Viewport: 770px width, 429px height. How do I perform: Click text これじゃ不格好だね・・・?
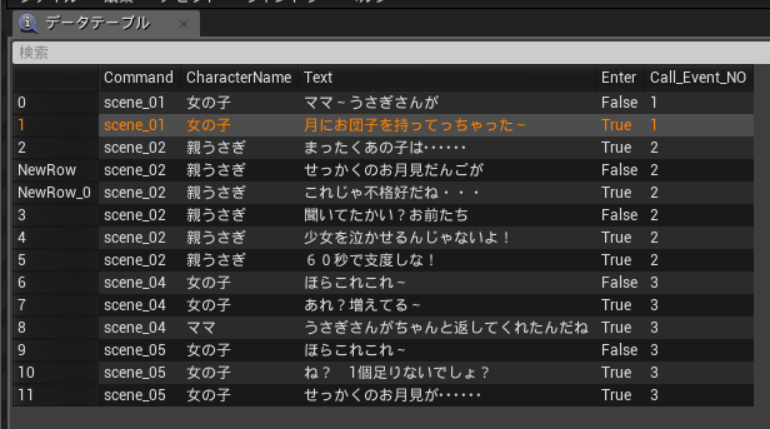pos(392,193)
